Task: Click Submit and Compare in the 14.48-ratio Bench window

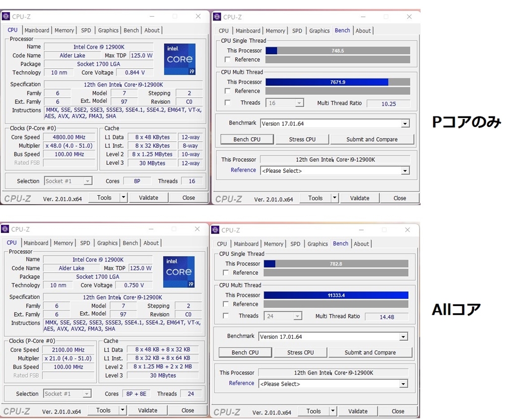Action: click(370, 352)
